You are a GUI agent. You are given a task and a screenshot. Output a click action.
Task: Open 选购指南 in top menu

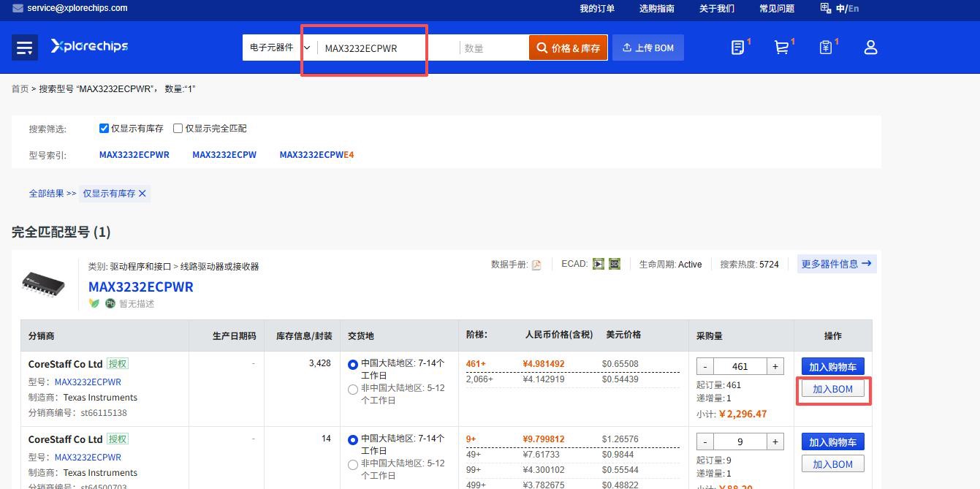coord(657,9)
